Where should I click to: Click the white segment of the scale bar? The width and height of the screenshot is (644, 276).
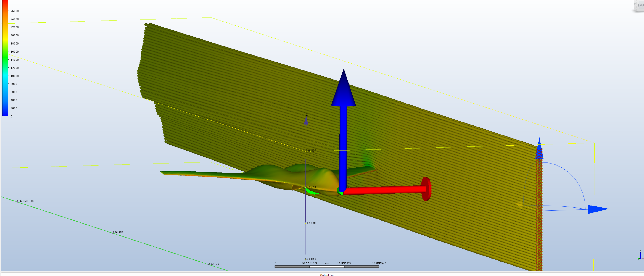coord(327,267)
